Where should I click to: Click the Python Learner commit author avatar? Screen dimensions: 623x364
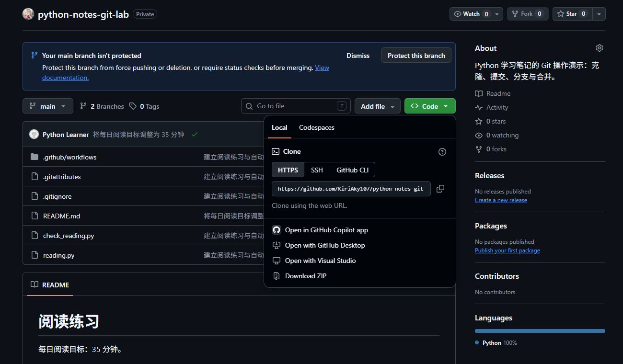coord(34,135)
